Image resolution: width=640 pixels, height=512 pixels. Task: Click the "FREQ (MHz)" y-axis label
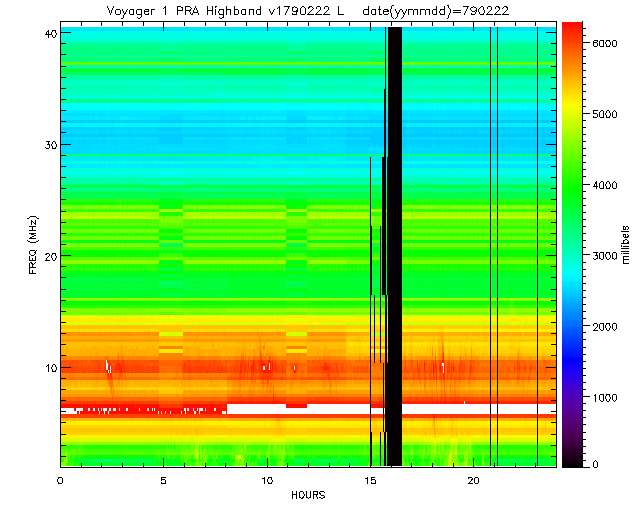tap(33, 245)
